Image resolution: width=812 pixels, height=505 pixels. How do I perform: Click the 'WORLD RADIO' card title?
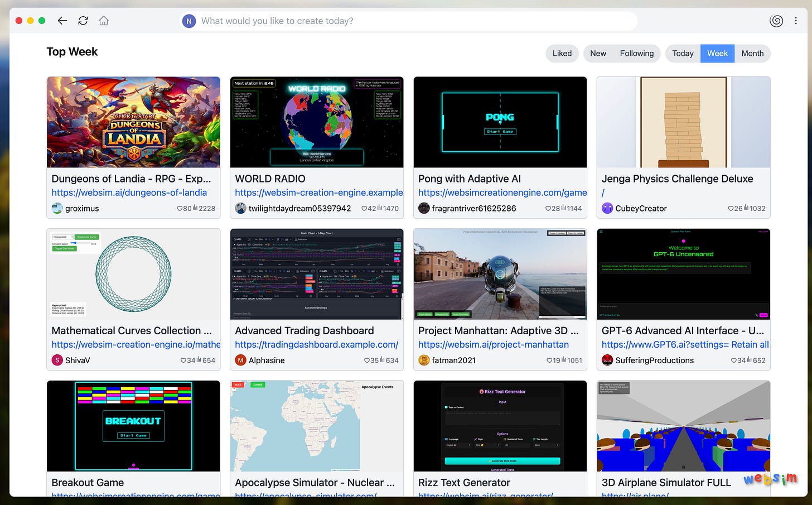(270, 179)
